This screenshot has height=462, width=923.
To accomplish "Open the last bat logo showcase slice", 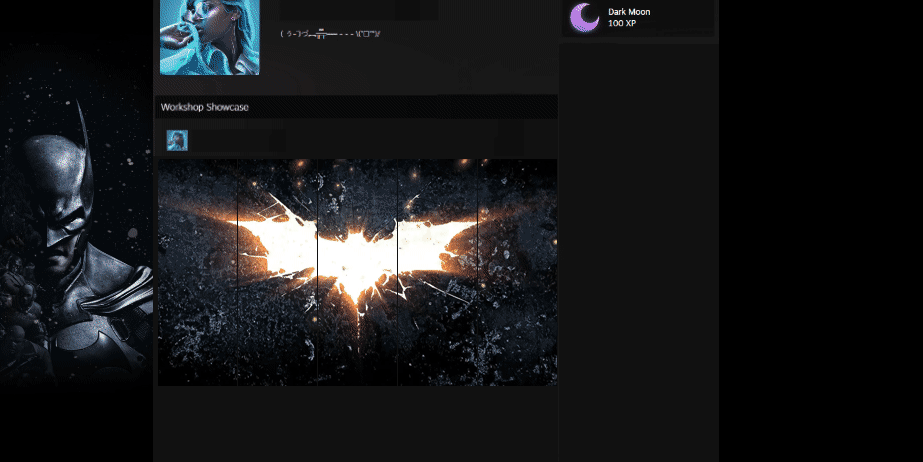I will click(x=517, y=272).
